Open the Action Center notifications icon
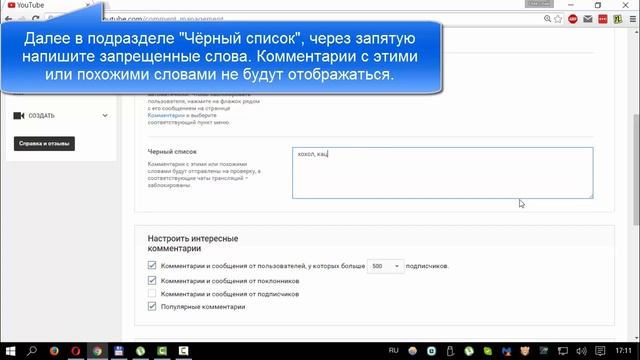This screenshot has height=360, width=640. coord(600,351)
